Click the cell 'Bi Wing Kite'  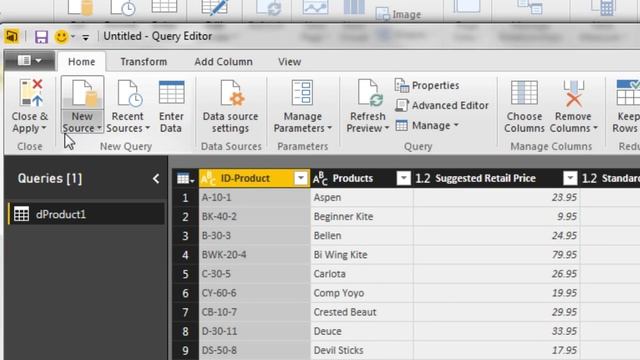point(362,255)
